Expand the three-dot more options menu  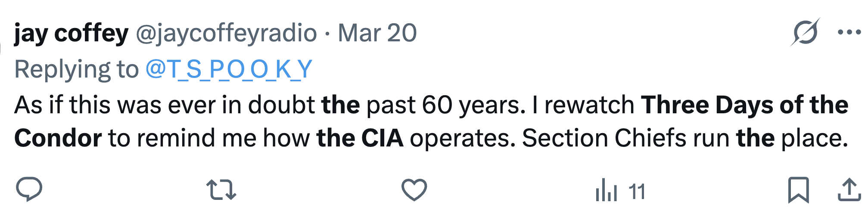tap(849, 32)
